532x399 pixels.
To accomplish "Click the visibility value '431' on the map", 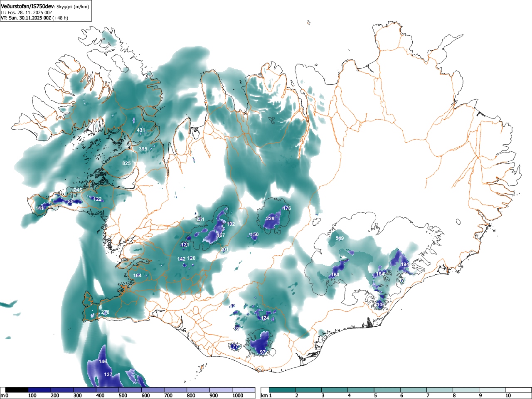I will tap(141, 130).
